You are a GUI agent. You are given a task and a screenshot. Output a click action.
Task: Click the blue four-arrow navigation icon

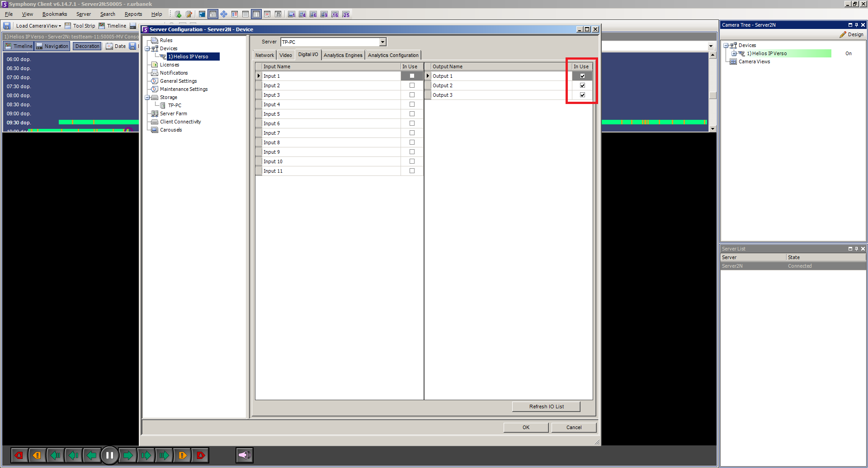224,14
